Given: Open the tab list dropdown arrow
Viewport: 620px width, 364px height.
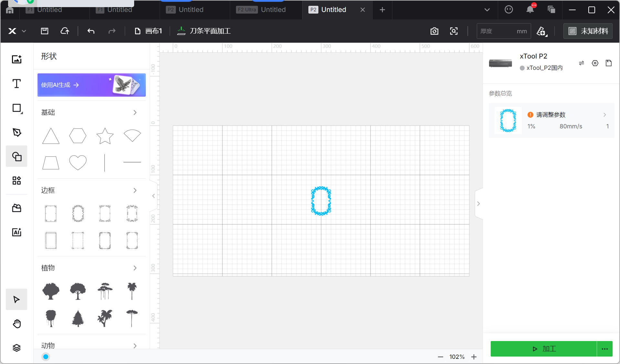Looking at the screenshot, I should [487, 10].
